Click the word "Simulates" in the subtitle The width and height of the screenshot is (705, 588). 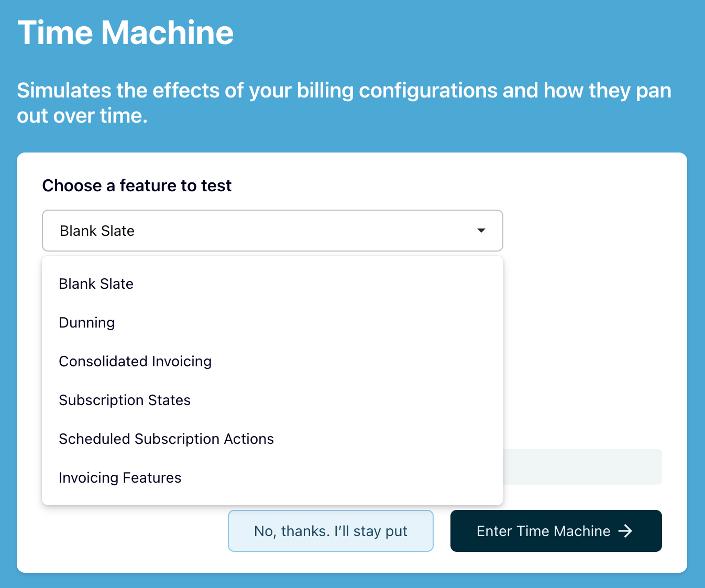64,90
